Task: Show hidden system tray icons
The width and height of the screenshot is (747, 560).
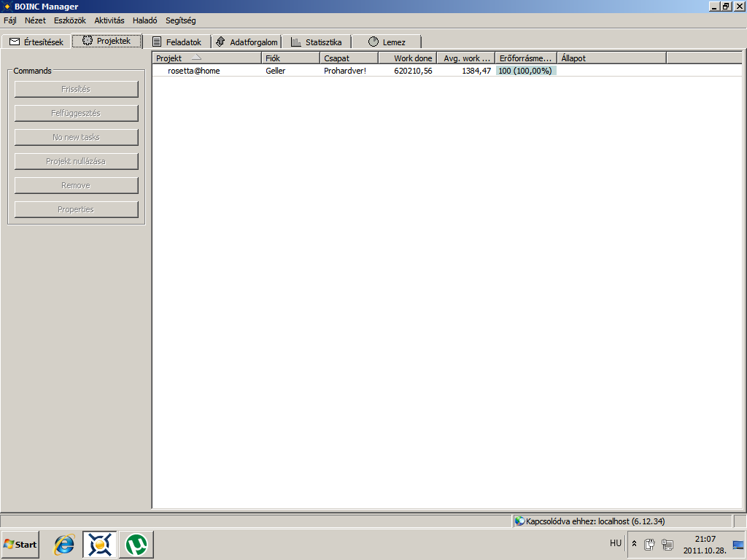Action: 634,543
